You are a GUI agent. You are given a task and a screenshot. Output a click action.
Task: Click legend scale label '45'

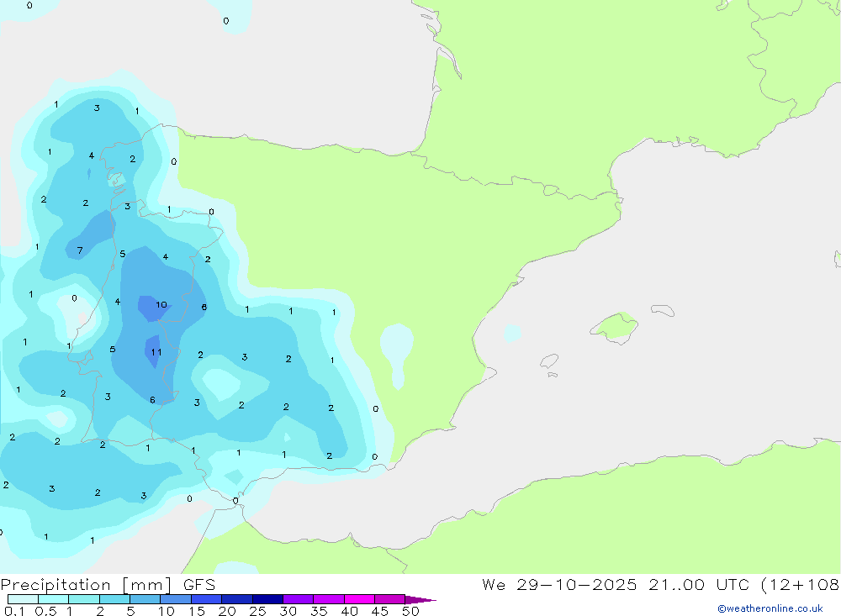(x=380, y=611)
